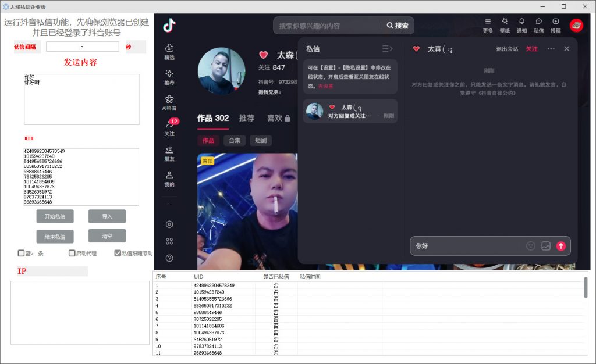Uncheck 私信跟随滚动 option
The height and width of the screenshot is (364, 596).
(118, 254)
